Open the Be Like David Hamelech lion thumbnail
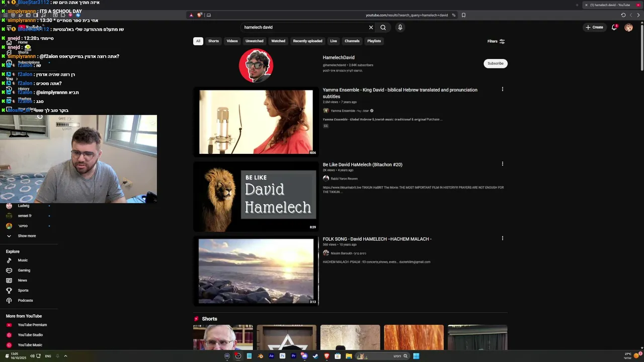Viewport: 644px width, 362px height. click(x=256, y=197)
